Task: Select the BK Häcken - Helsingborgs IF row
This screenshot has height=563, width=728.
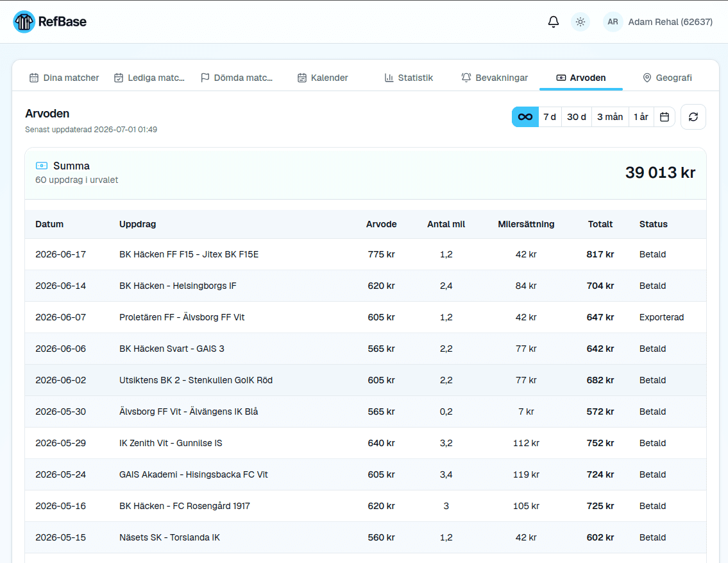Action: tap(366, 286)
